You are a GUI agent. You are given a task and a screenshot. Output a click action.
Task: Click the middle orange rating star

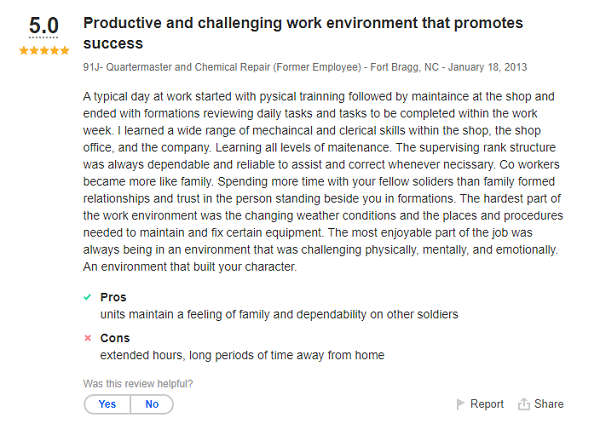(x=44, y=50)
